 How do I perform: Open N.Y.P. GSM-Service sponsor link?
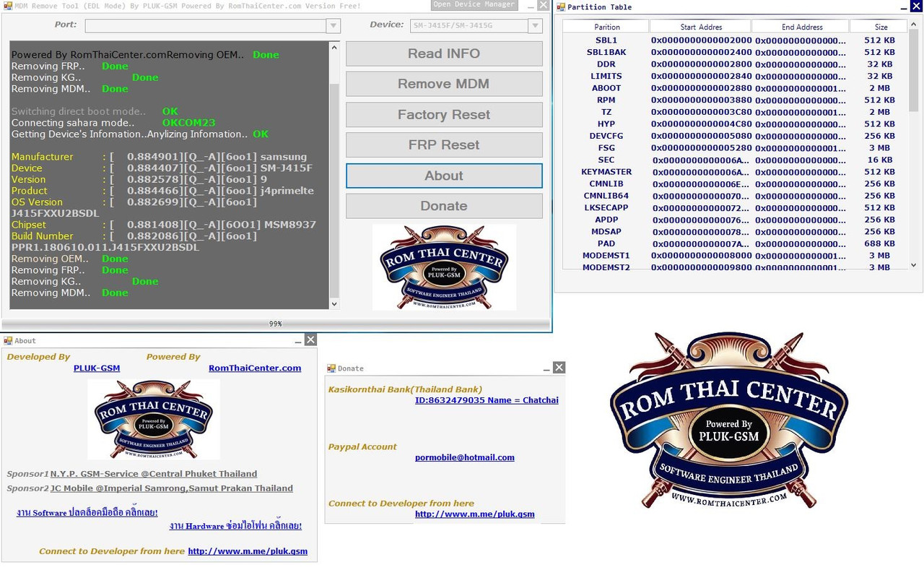click(153, 474)
